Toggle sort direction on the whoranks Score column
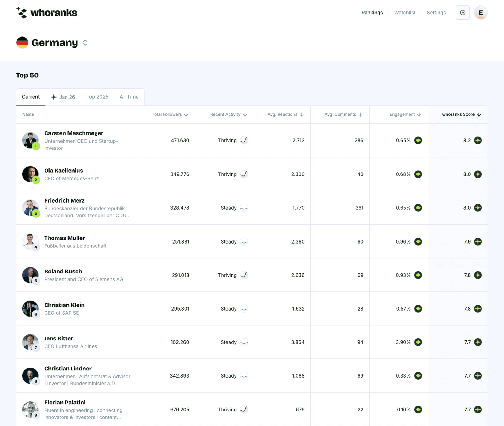This screenshot has width=504, height=426. 479,114
